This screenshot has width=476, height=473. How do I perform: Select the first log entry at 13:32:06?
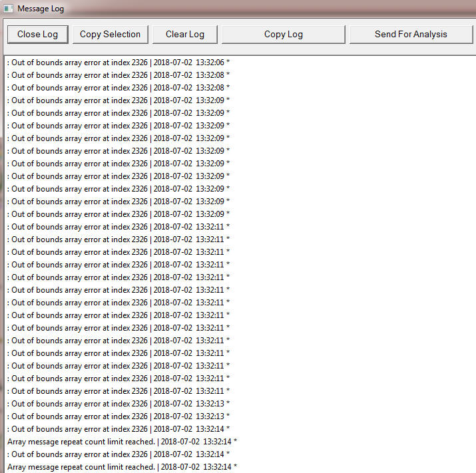pos(119,63)
